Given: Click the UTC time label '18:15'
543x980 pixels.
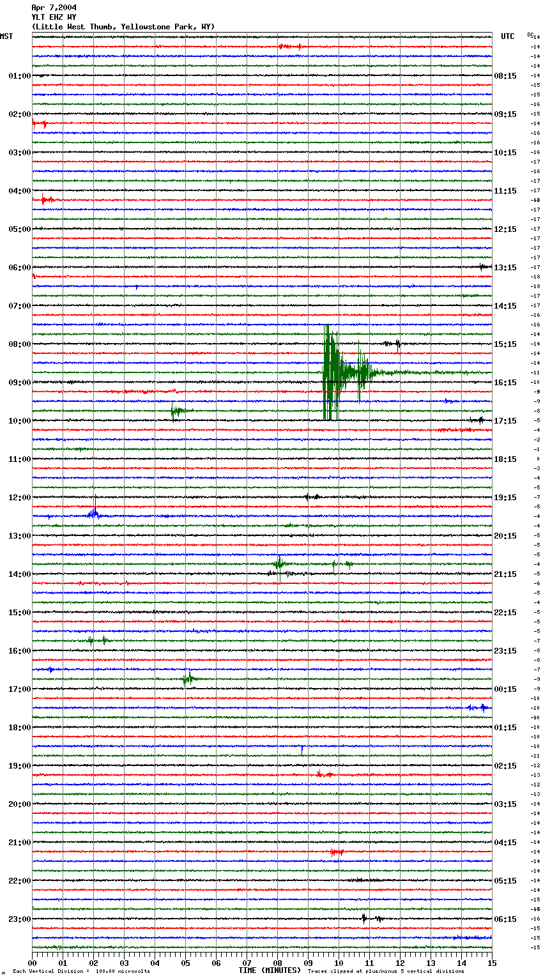Looking at the screenshot, I should pos(505,459).
